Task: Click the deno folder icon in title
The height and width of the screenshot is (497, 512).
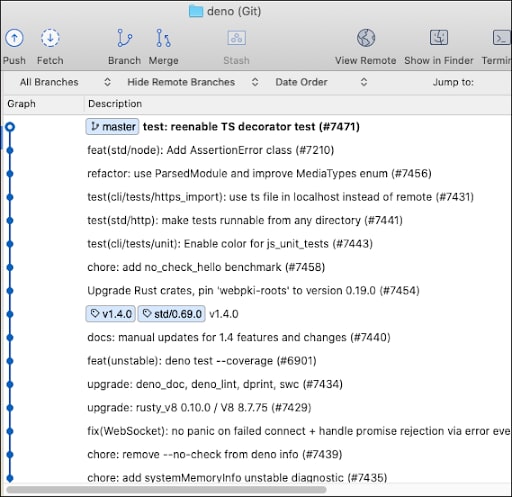Action: point(196,11)
